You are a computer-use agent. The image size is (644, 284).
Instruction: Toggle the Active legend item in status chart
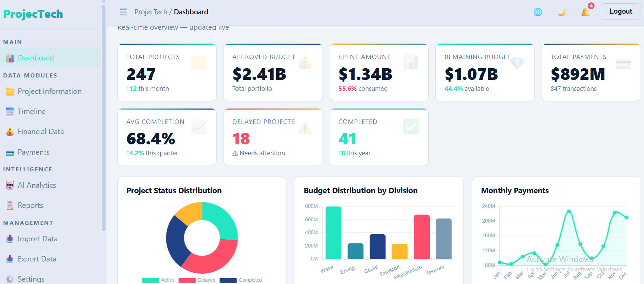[158, 280]
